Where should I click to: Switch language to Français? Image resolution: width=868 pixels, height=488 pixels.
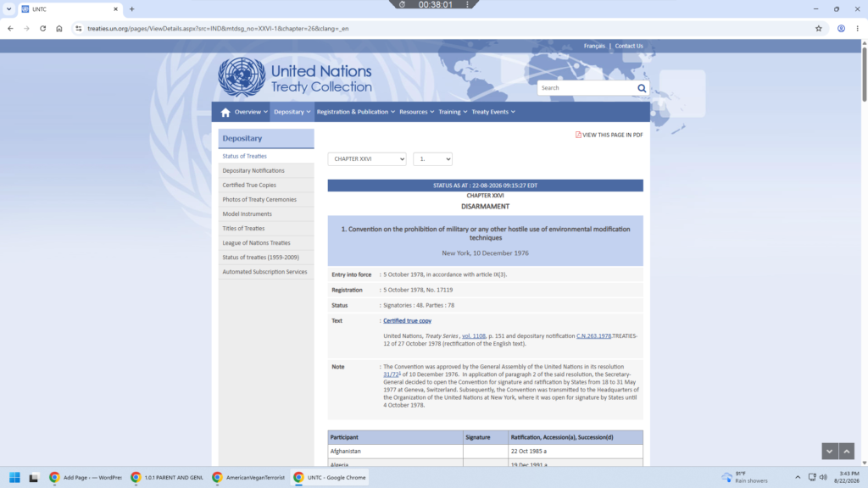click(594, 46)
